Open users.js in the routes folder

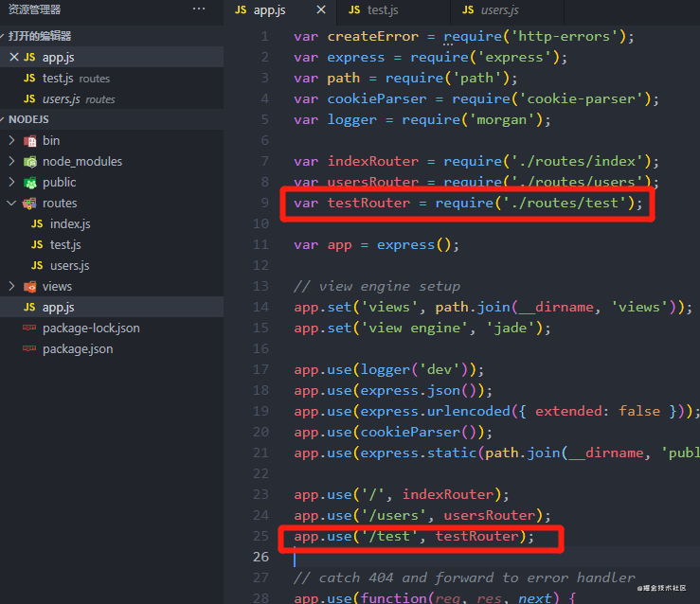70,266
